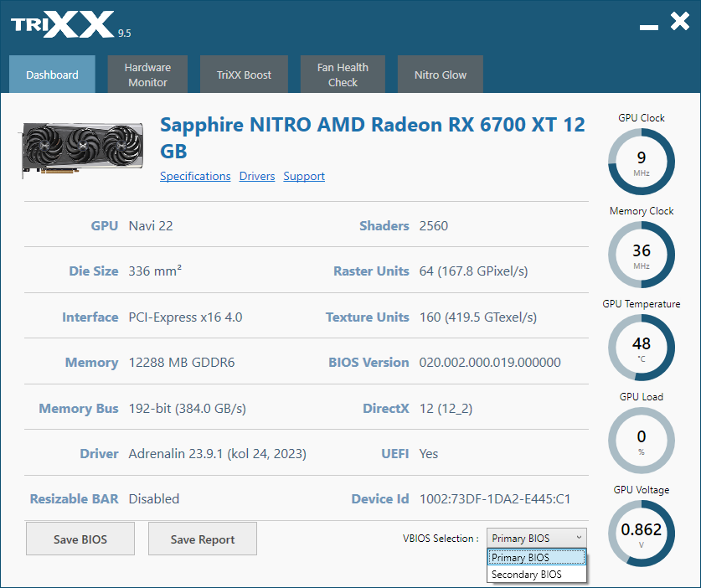Choose Primary BIOS from the list
701x588 pixels.
point(537,558)
